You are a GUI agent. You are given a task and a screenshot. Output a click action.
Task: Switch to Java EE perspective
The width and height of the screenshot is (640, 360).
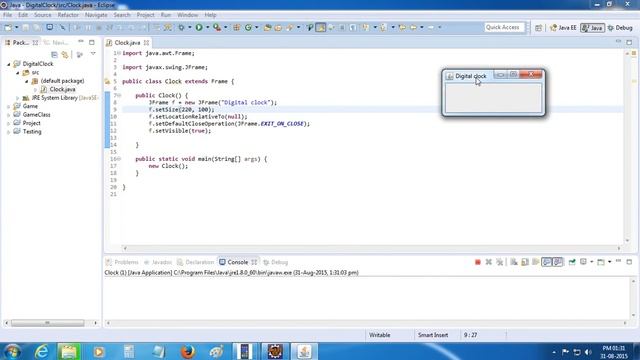coord(563,28)
